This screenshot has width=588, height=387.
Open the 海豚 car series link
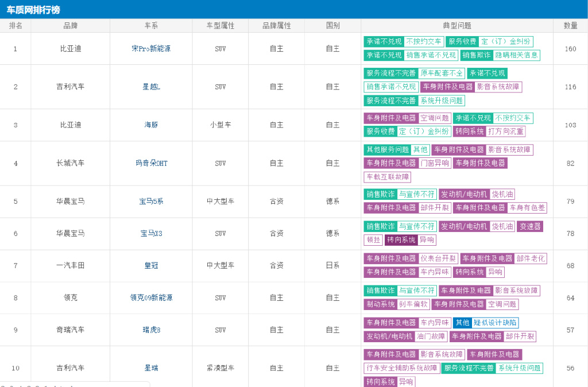pyautogui.click(x=151, y=125)
